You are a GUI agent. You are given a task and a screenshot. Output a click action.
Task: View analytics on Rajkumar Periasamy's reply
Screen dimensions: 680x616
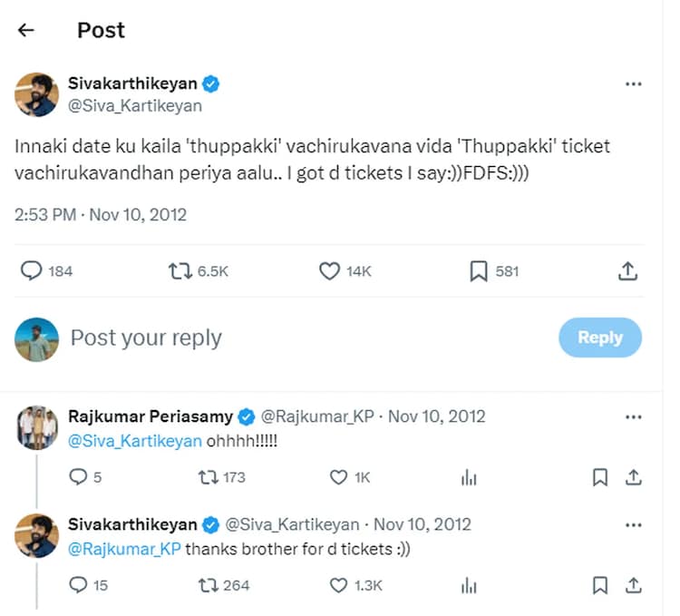point(469,477)
